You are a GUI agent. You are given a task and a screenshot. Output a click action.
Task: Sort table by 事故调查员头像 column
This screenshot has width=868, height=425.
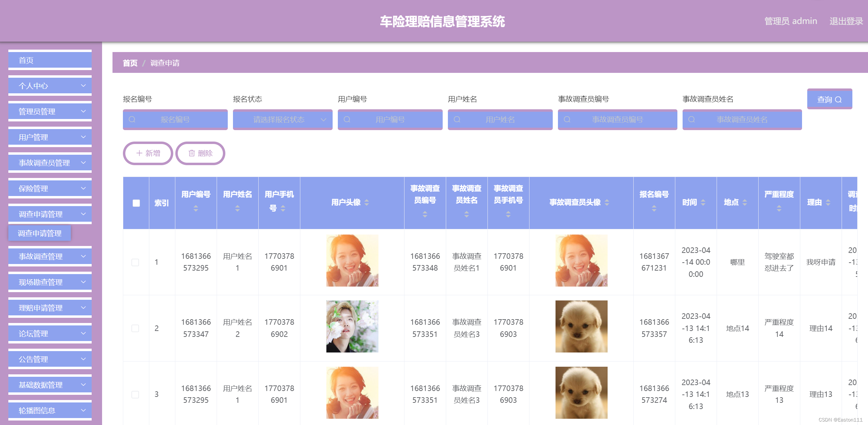coord(607,202)
